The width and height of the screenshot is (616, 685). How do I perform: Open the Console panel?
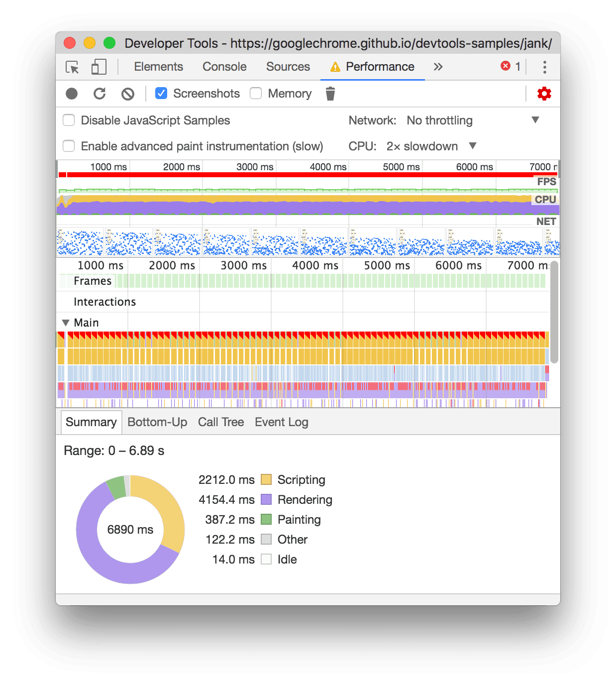(224, 66)
